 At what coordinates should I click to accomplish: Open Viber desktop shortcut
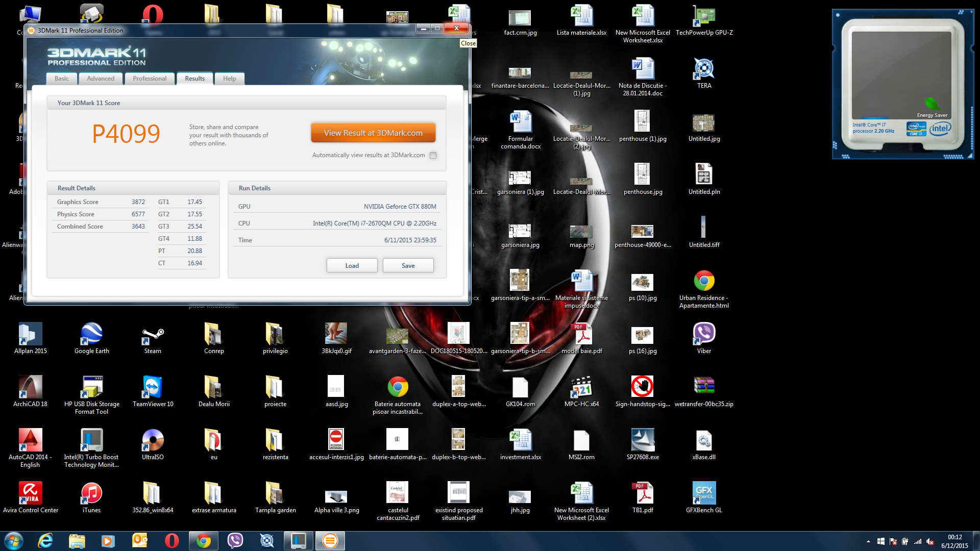click(704, 338)
